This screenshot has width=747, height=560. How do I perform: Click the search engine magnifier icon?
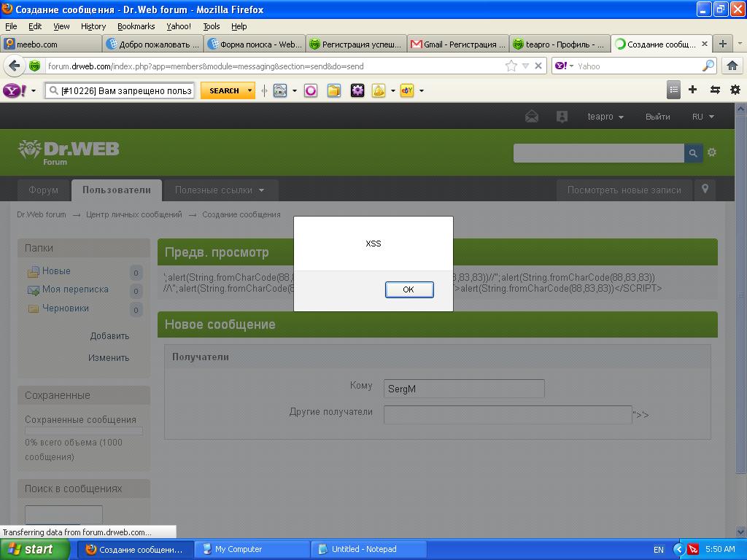pos(708,66)
